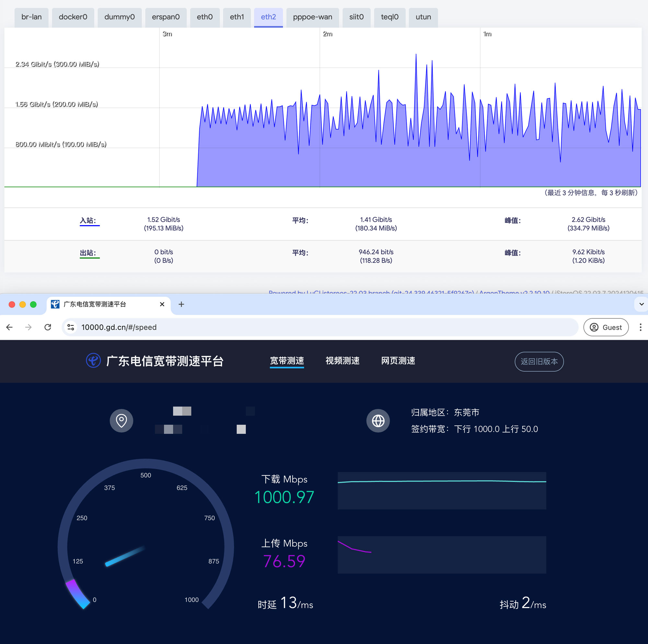Switch to the pppoe-wan interface tab
This screenshot has height=644, width=648.
[x=312, y=17]
